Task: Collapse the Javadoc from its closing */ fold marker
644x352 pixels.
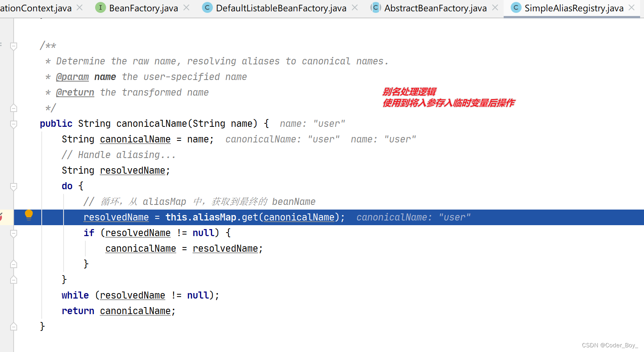Action: (x=14, y=108)
